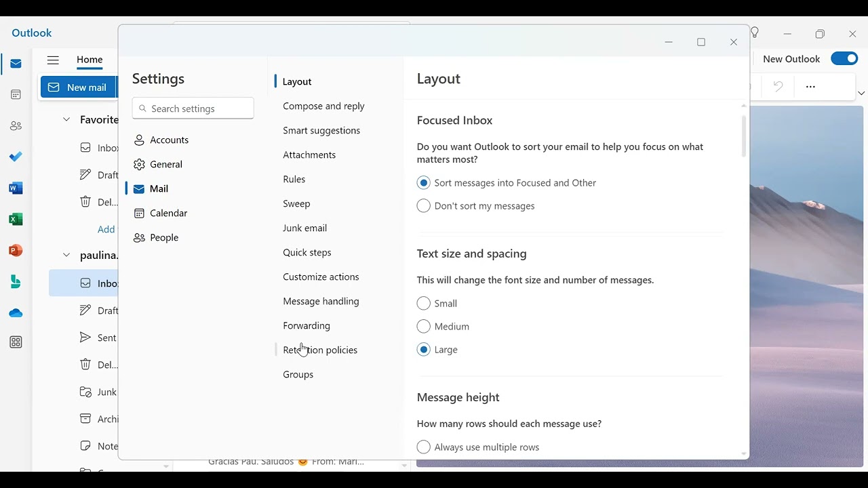This screenshot has width=868, height=488.
Task: Click the Inbox folder icon under Favorites
Action: tap(85, 148)
